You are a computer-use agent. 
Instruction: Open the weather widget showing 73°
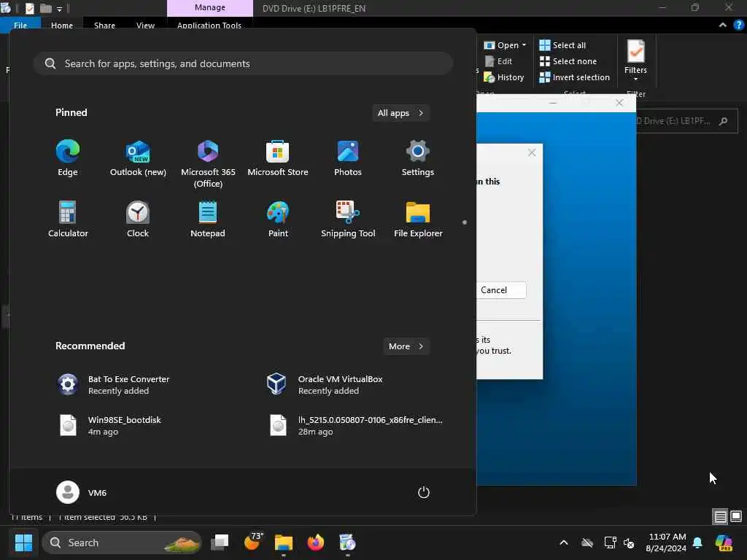pos(252,542)
